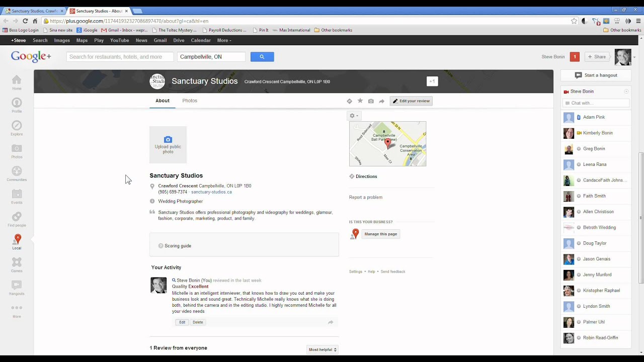The image size is (644, 362).
Task: Click the Manage this page button
Action: coord(381,234)
